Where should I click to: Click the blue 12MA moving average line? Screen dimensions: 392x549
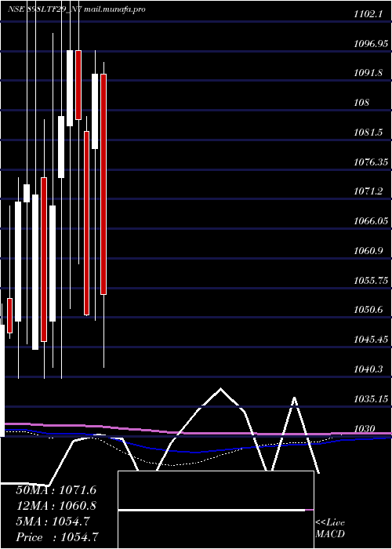[196, 452]
